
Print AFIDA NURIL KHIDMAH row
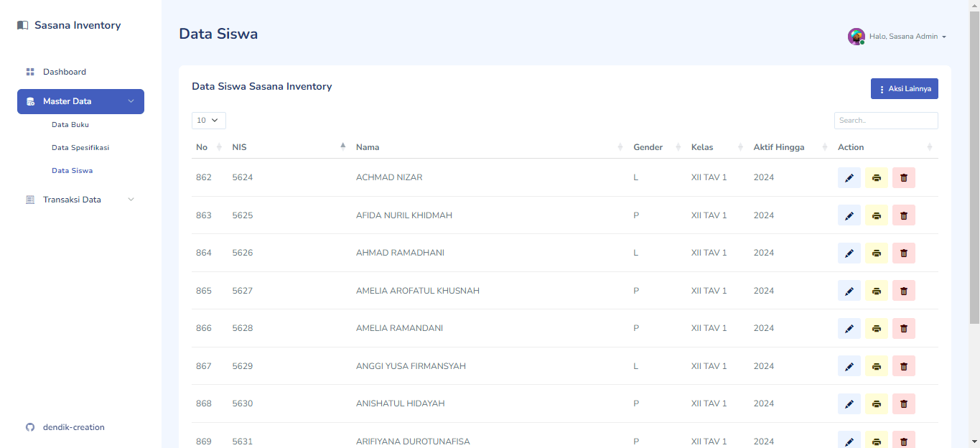[877, 215]
